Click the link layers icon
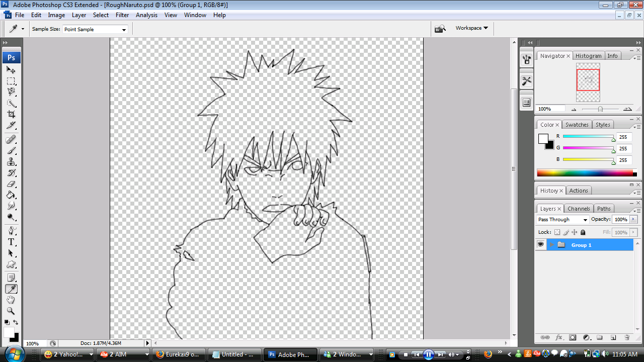Image resolution: width=644 pixels, height=362 pixels. pos(545,337)
